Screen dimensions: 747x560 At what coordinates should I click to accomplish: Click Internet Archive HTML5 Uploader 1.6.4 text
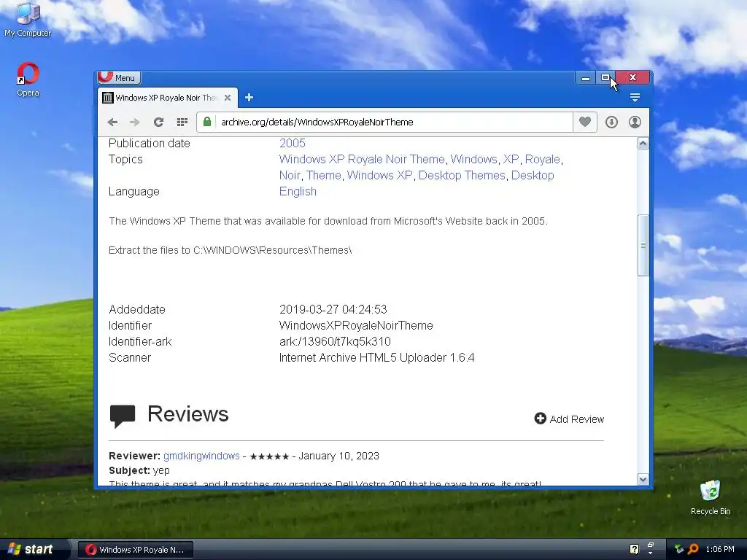[x=377, y=357]
